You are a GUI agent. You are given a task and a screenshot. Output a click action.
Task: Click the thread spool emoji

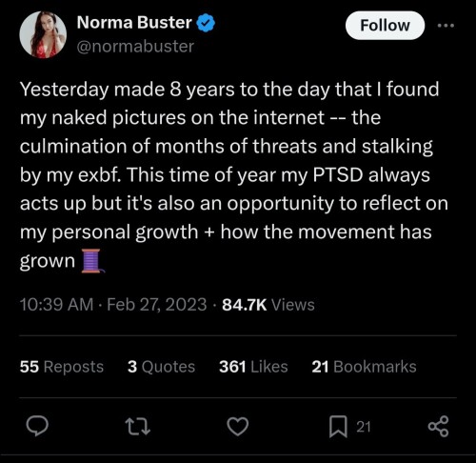click(92, 261)
